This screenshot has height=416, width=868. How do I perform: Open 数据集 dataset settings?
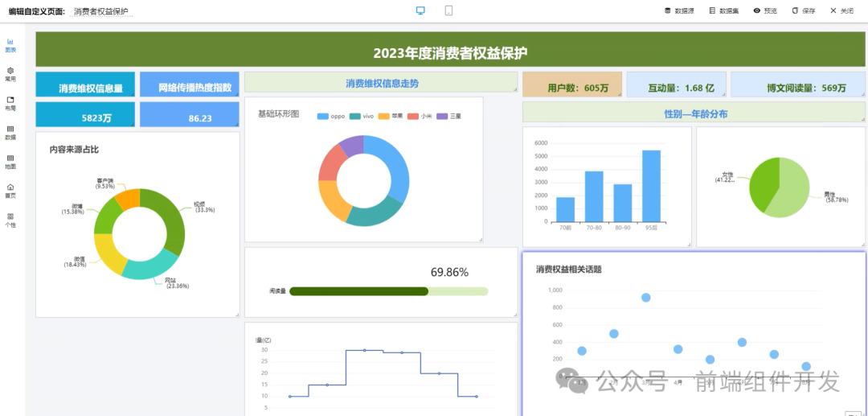[x=724, y=10]
